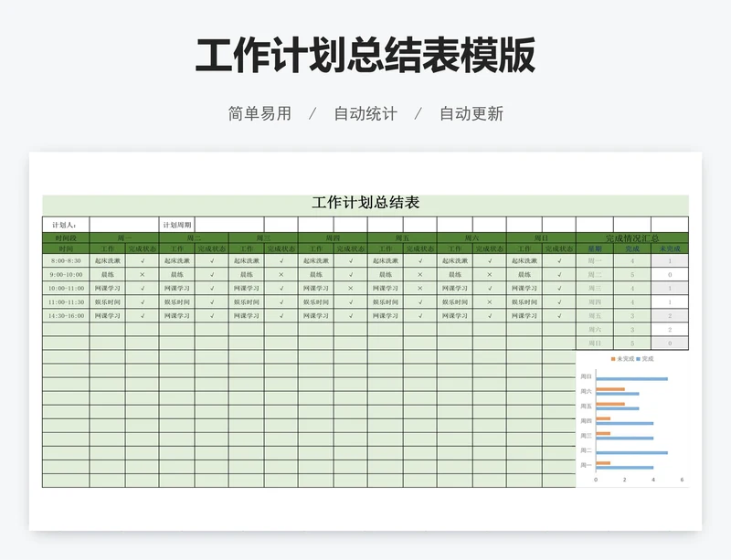Select the 9:00-10:00 time cell
The image size is (731, 560).
point(66,275)
